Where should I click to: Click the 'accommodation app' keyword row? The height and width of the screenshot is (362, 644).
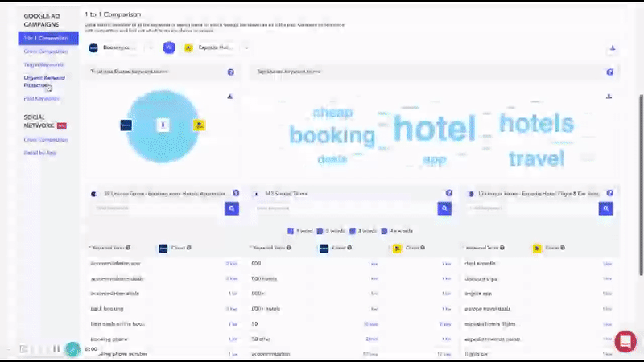[163, 264]
